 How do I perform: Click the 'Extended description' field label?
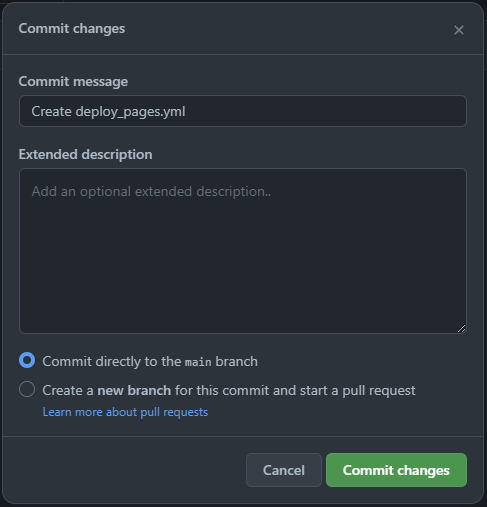click(85, 154)
